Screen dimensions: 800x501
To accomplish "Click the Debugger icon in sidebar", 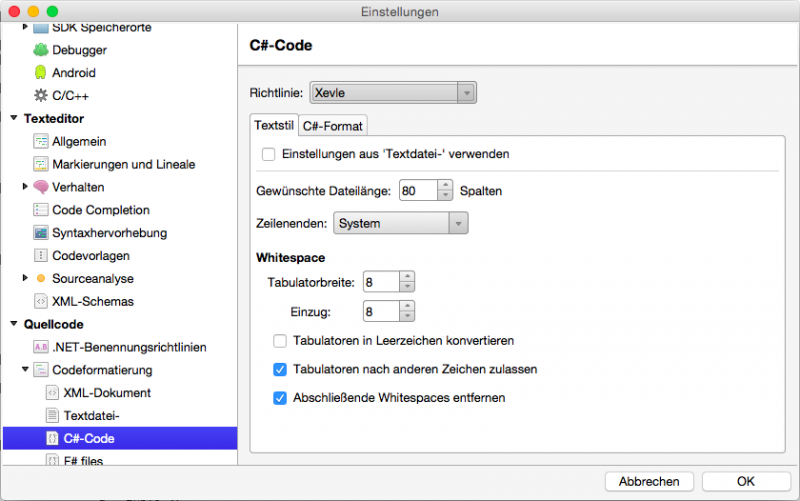I will pyautogui.click(x=40, y=50).
